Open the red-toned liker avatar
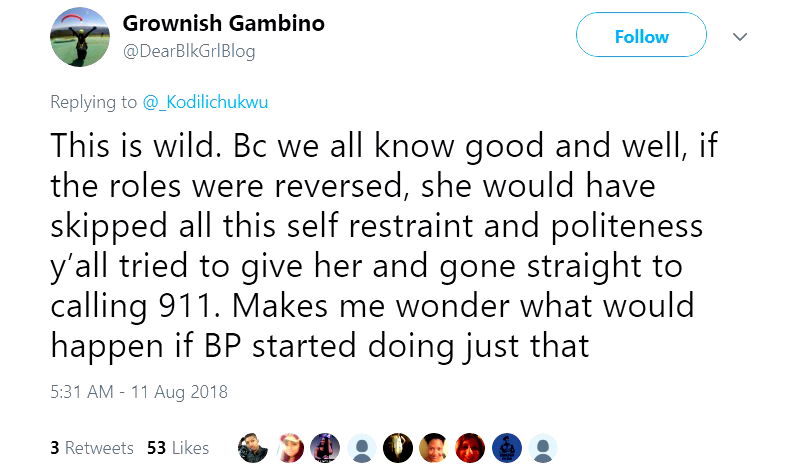800x473 pixels. 469,448
